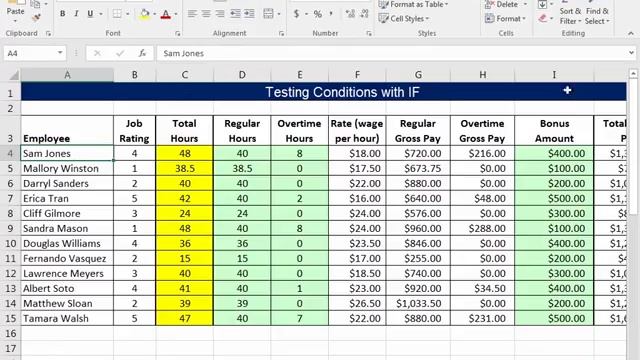Open the Fill Color dropdown arrow
This screenshot has height=360, width=640.
[x=155, y=14]
